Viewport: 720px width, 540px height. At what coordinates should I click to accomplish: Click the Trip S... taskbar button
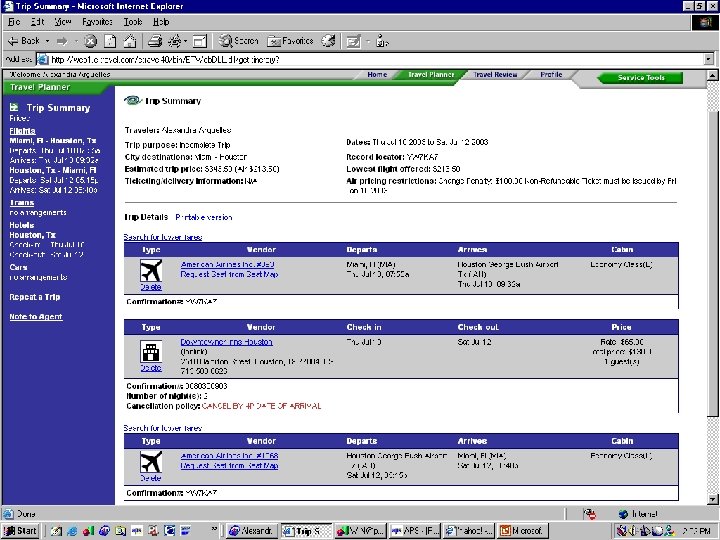tap(306, 531)
